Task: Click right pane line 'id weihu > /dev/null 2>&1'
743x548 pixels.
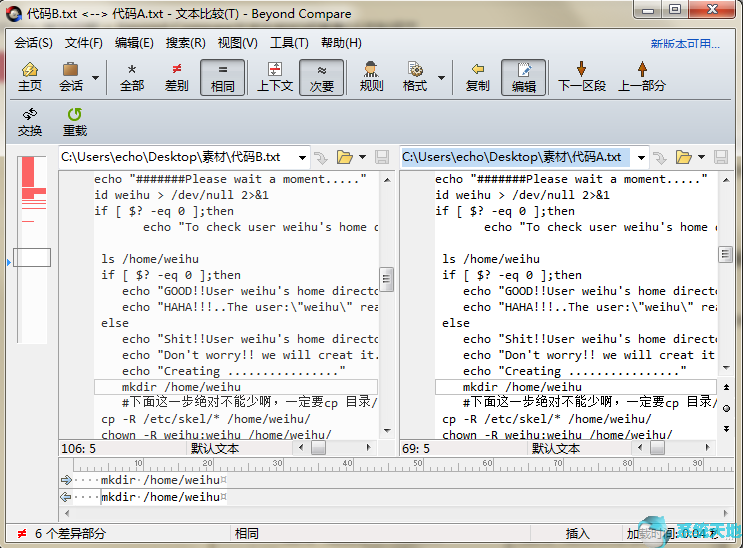Action: point(522,195)
